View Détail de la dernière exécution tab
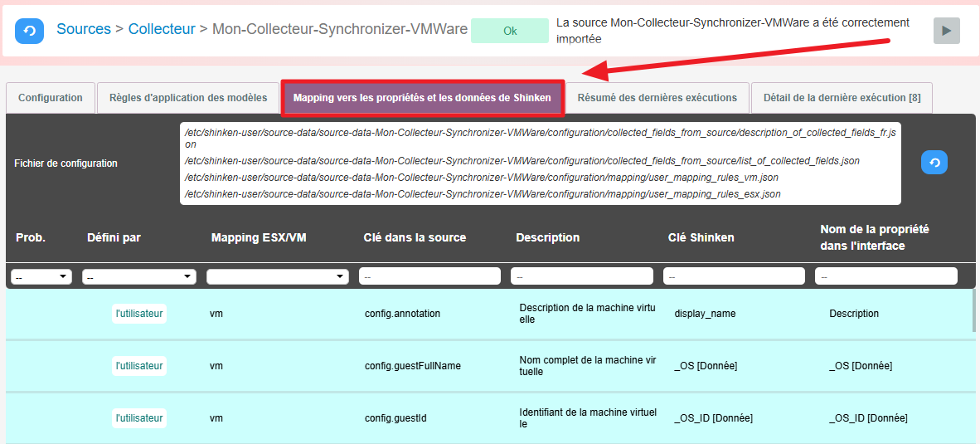 842,98
